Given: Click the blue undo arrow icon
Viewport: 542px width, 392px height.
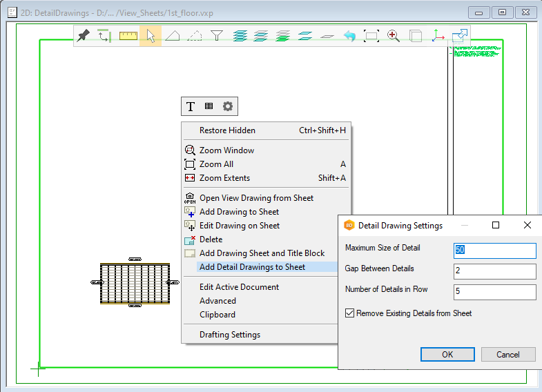Looking at the screenshot, I should (x=349, y=36).
